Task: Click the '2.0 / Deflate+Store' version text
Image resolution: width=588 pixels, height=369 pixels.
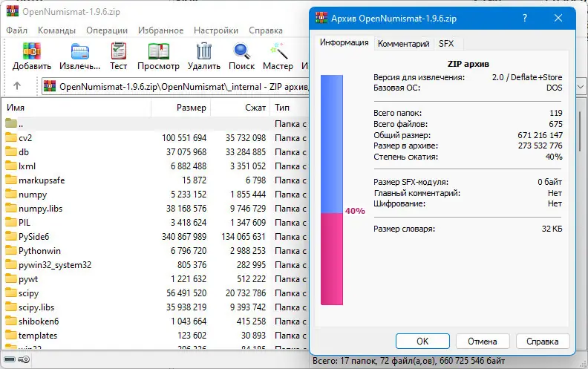Action: (x=527, y=77)
